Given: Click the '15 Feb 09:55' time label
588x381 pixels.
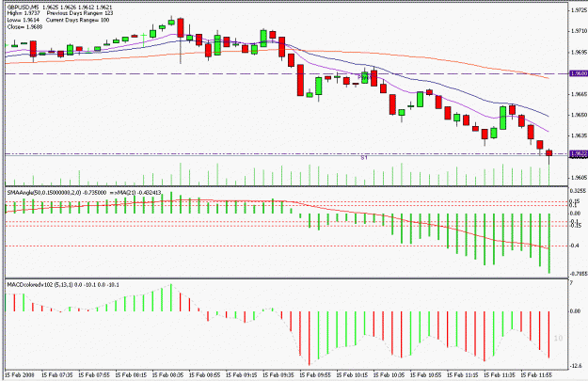Looking at the screenshot, I should pyautogui.click(x=315, y=374).
